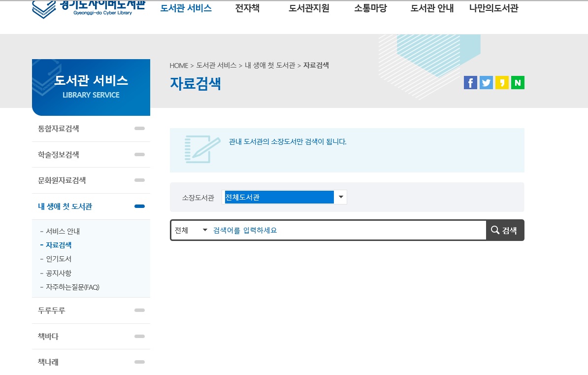
Task: Expand 통합자료검색 sidebar section
Action: (x=91, y=129)
